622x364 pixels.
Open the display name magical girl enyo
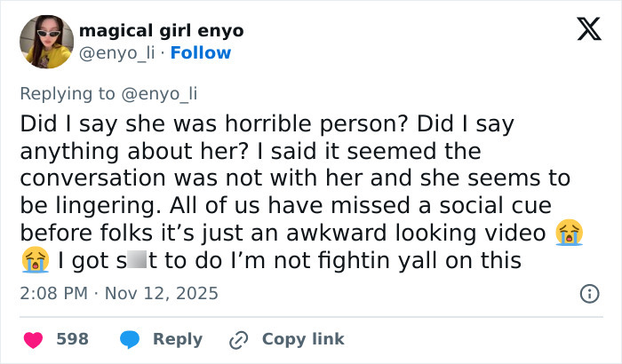[x=161, y=31]
